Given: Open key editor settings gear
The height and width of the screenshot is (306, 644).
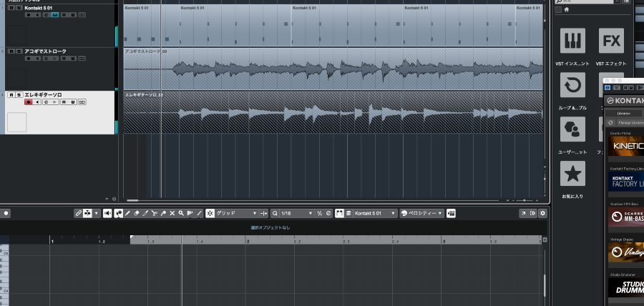Looking at the screenshot, I should [543, 213].
